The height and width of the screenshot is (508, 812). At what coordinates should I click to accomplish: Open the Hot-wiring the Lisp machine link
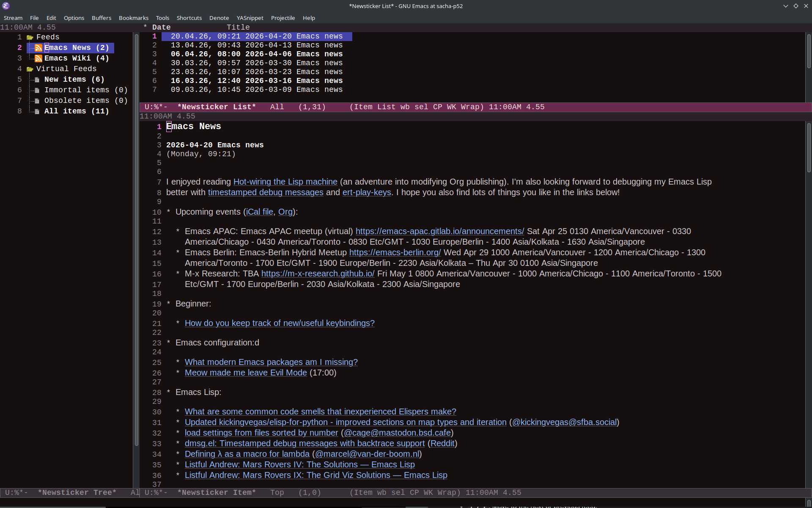click(285, 182)
